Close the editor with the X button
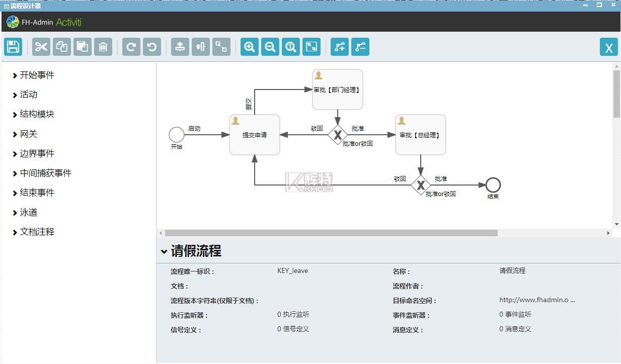This screenshot has width=621, height=364. click(x=609, y=47)
